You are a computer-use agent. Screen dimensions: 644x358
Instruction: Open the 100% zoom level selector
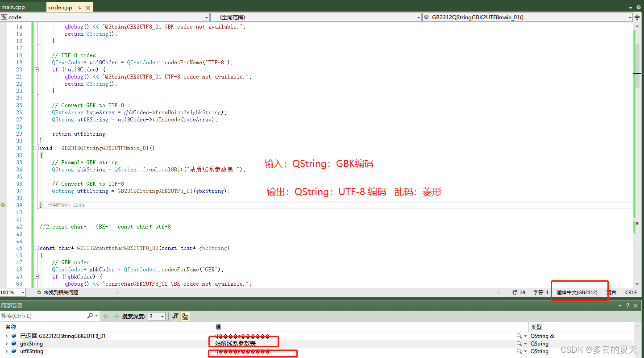[x=12, y=292]
